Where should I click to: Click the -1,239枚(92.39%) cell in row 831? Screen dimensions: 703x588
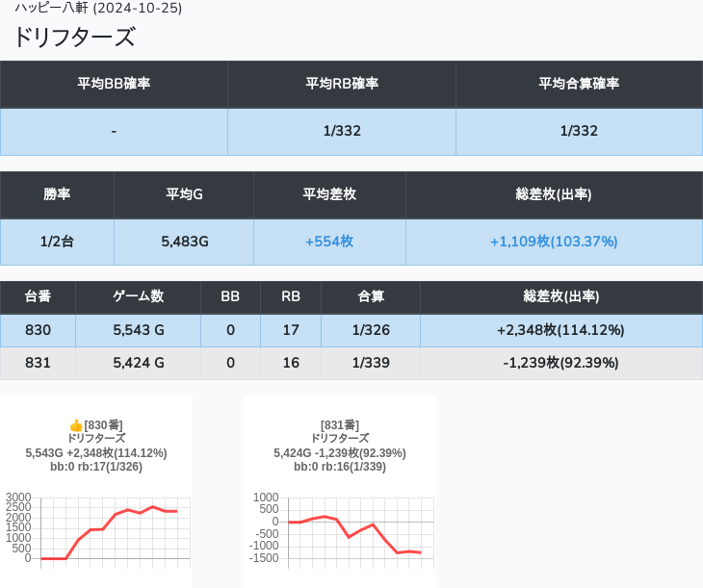[x=560, y=363]
